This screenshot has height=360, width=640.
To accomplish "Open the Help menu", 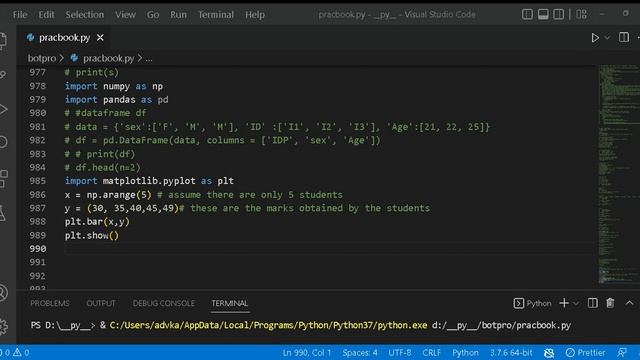I will pos(255,15).
